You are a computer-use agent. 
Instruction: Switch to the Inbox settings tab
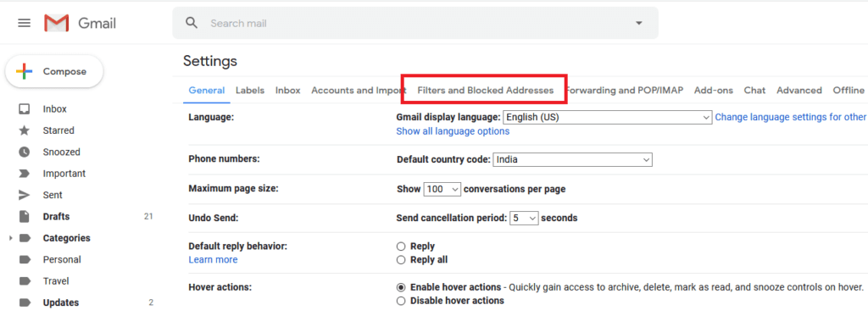[288, 90]
